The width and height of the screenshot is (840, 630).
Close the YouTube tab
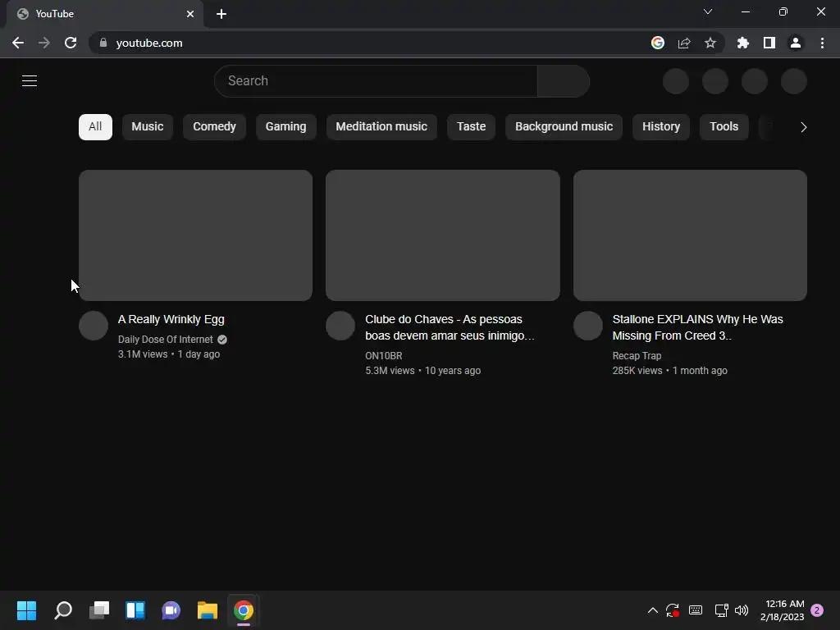point(190,14)
